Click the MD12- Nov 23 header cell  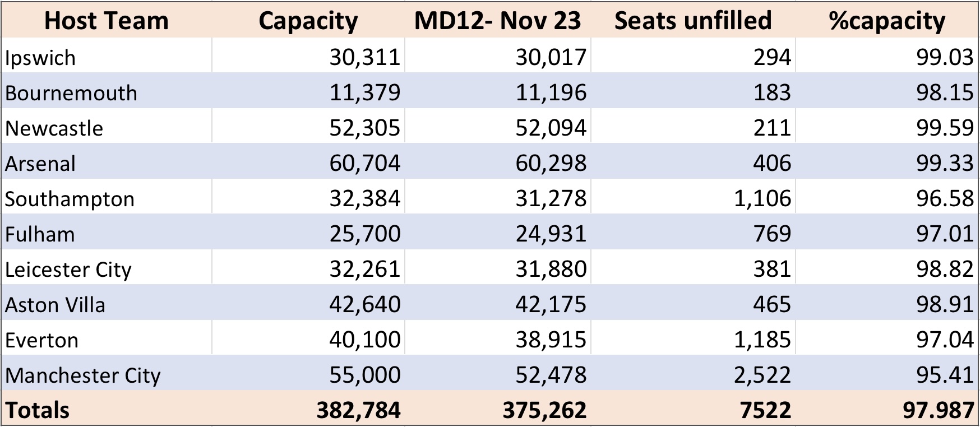pyautogui.click(x=497, y=20)
